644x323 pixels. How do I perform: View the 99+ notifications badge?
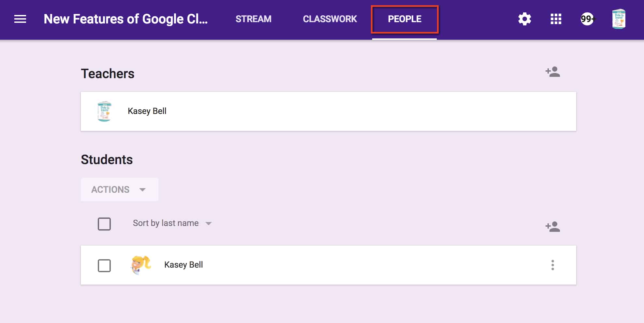(587, 19)
